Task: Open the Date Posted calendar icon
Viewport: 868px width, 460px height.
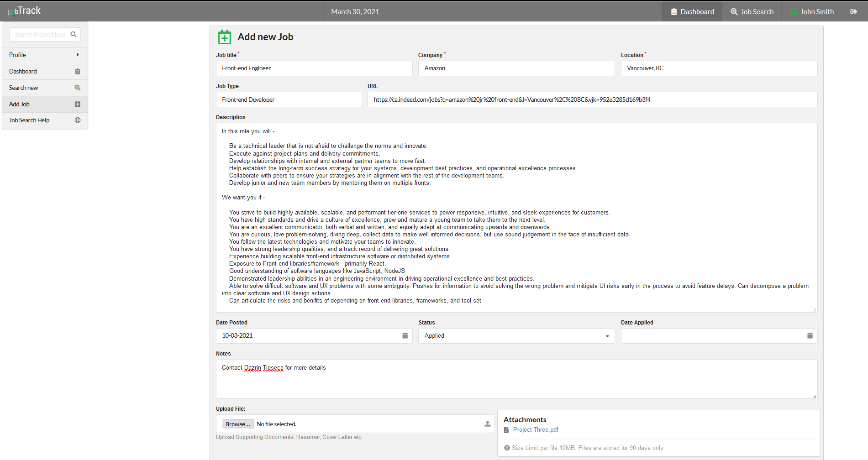Action: tap(405, 336)
